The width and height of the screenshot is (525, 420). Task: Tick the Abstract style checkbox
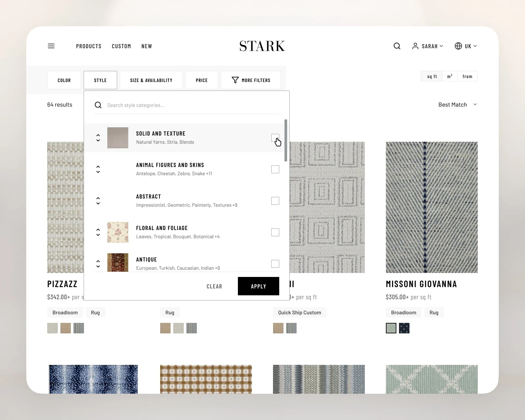pyautogui.click(x=275, y=201)
